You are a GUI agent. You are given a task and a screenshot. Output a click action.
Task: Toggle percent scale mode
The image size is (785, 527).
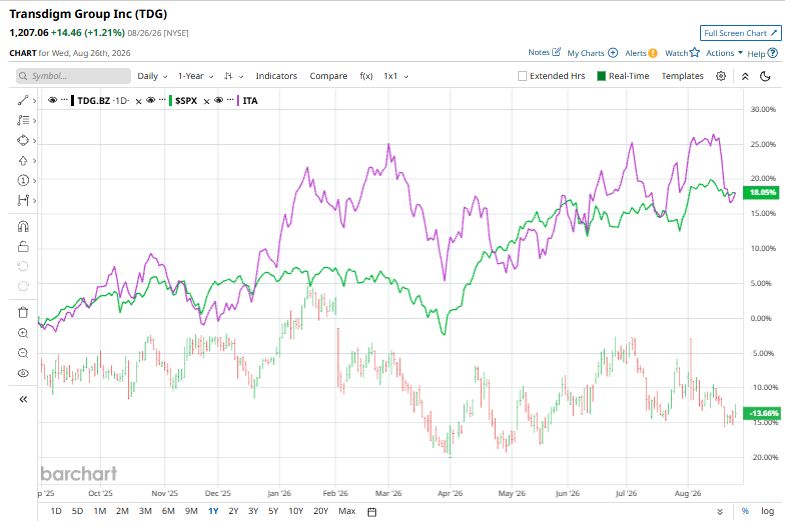click(745, 511)
